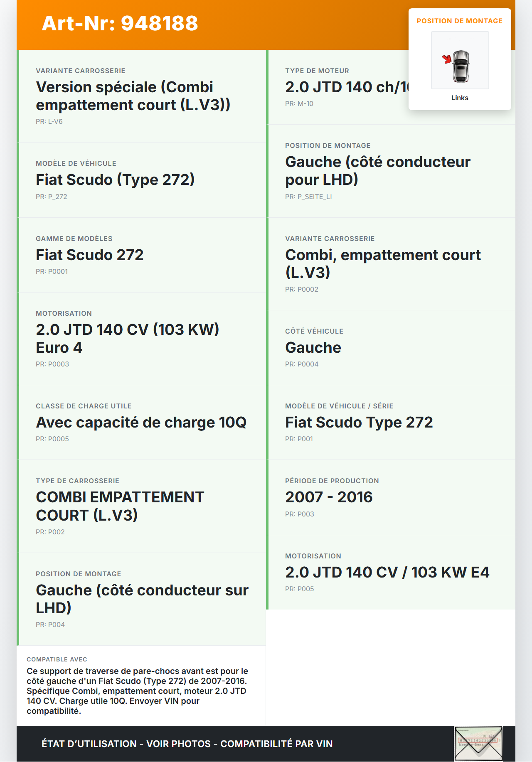Select the Version spéciale Combi body variant

133,96
